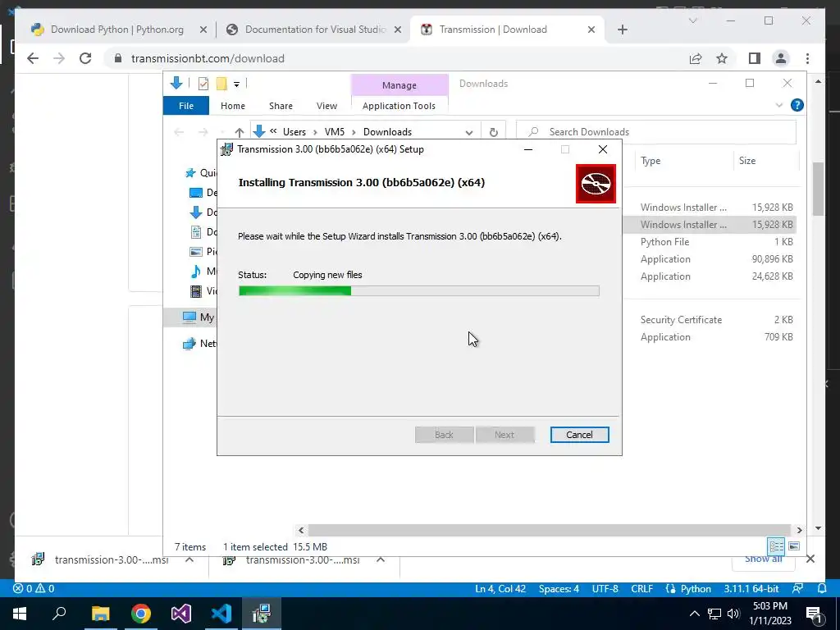Open Visual Studio Code from taskbar
This screenshot has width=840, height=630.
tap(221, 614)
